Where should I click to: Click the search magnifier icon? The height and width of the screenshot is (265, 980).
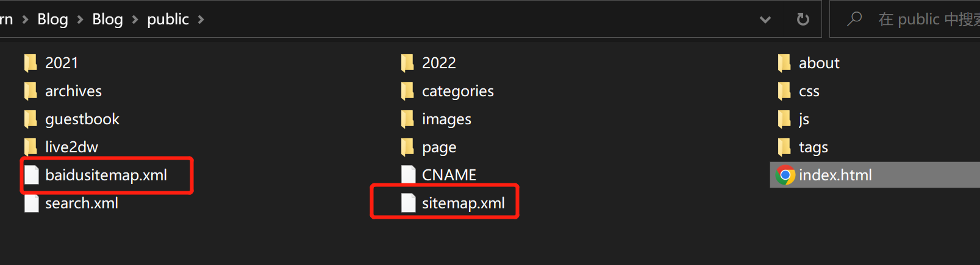pos(854,19)
